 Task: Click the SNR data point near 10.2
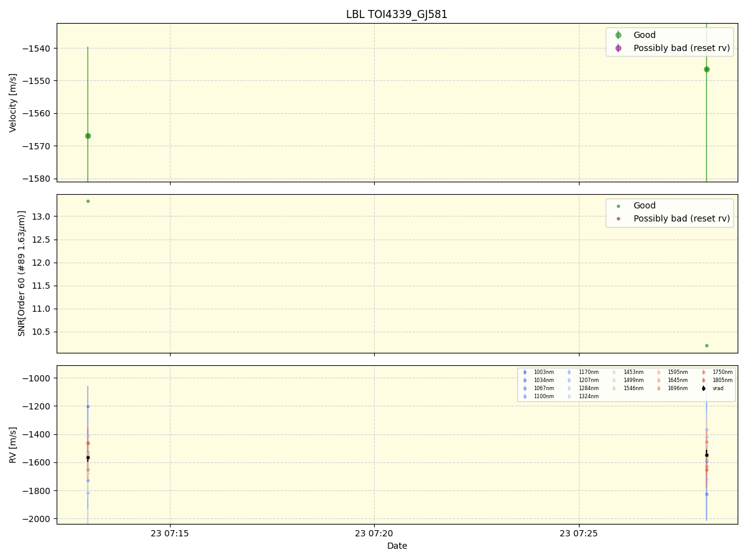point(707,345)
